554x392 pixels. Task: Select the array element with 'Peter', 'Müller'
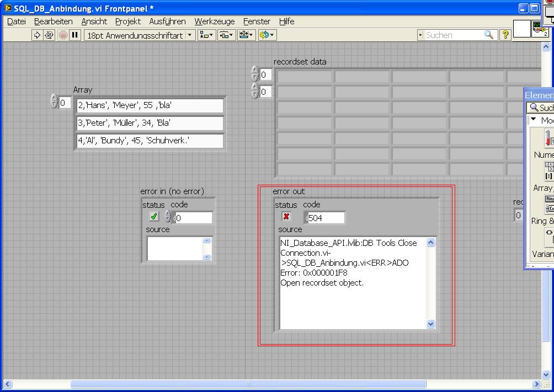click(x=150, y=123)
